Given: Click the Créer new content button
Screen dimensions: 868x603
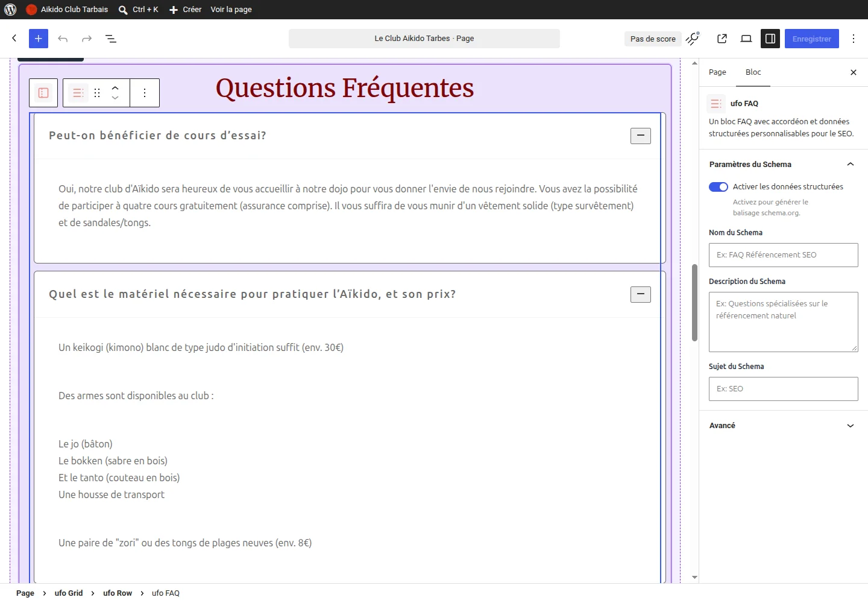Looking at the screenshot, I should pyautogui.click(x=185, y=10).
